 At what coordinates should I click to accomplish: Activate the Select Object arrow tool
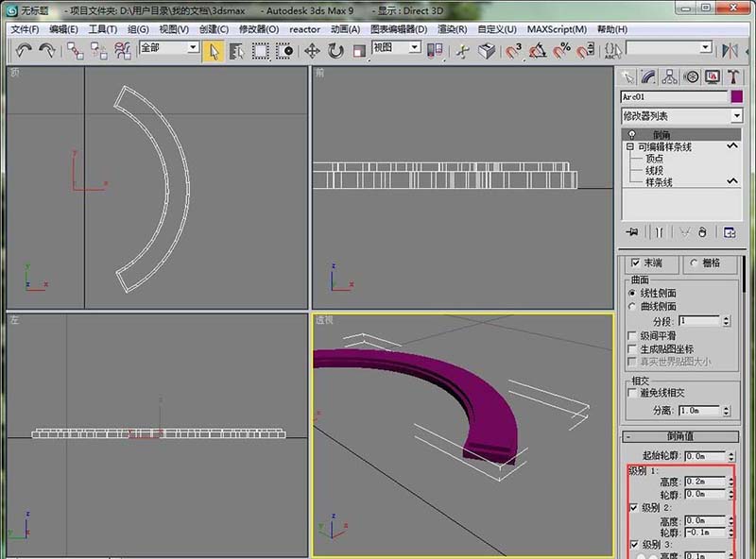(214, 51)
